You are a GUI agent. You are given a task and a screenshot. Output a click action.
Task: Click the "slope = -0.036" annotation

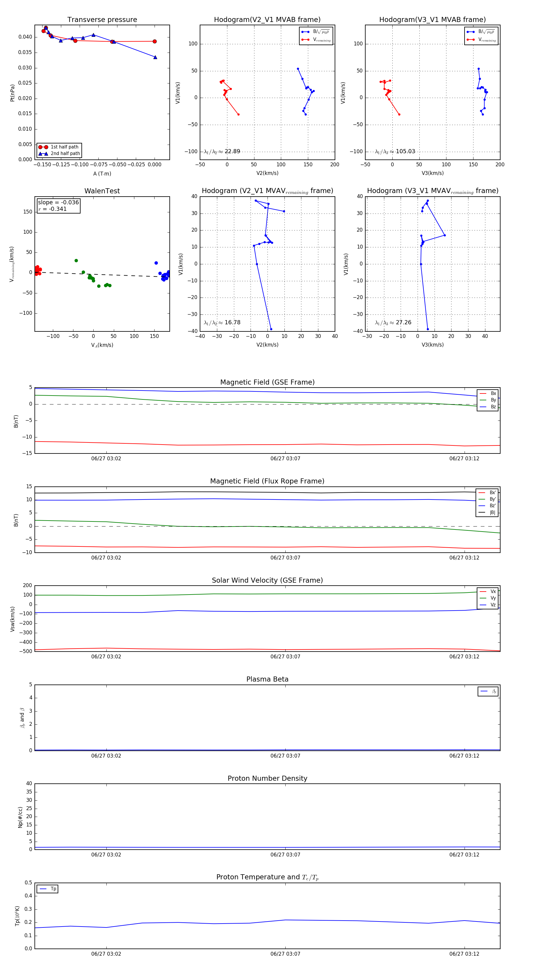pos(58,203)
